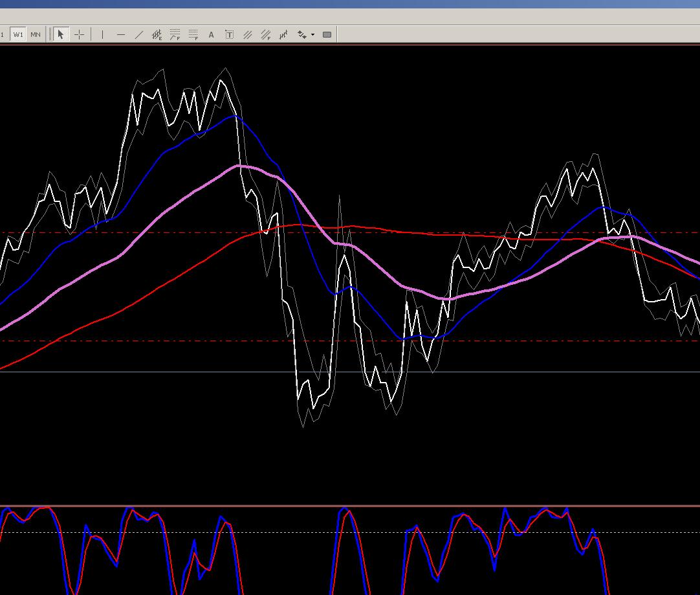
Task: Select the parallel lines channel tool
Action: (x=247, y=34)
